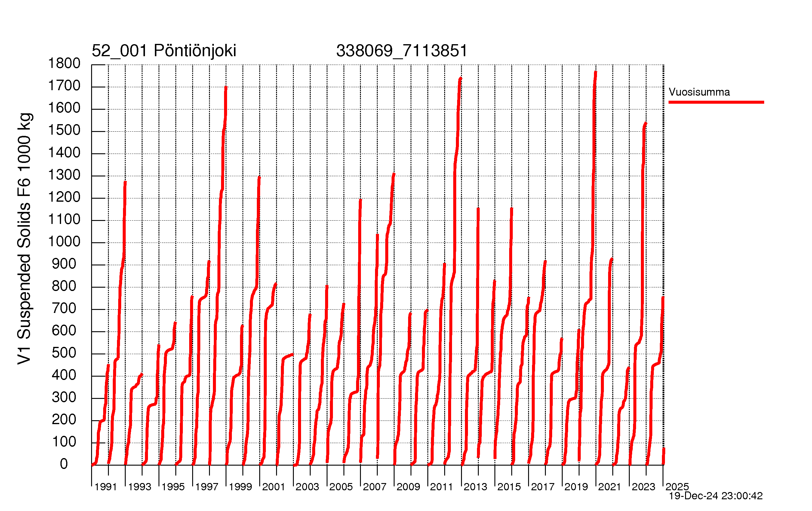Click the 2000 curve peak near 1300

[259, 177]
